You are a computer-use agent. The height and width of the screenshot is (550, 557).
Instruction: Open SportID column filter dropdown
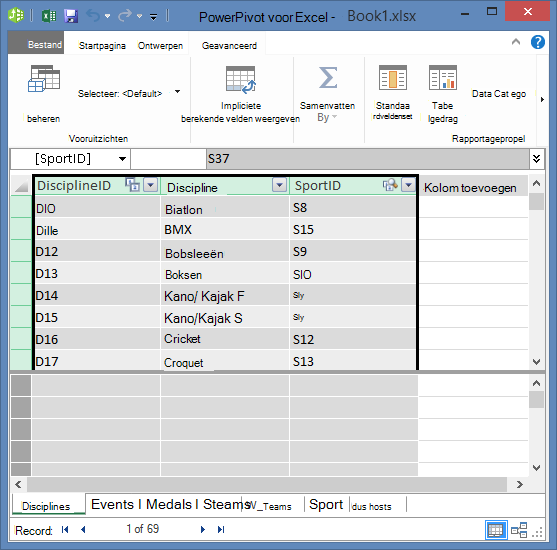point(409,185)
